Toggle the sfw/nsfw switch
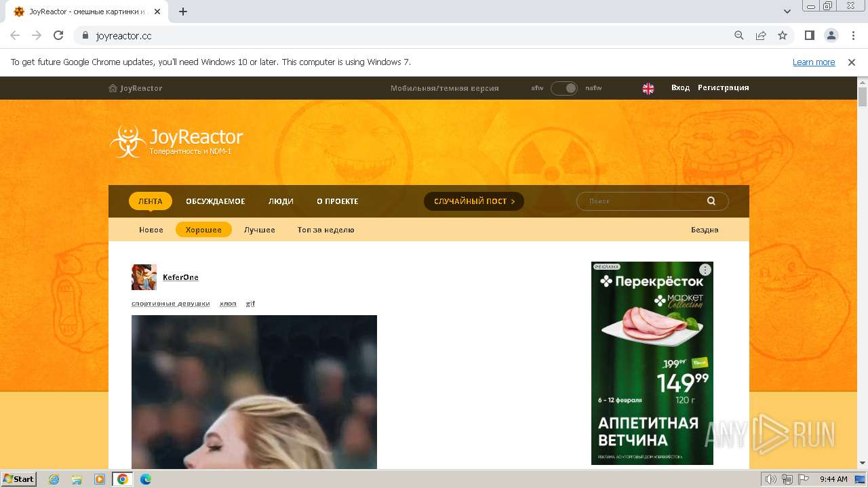The image size is (868, 488). pos(564,88)
